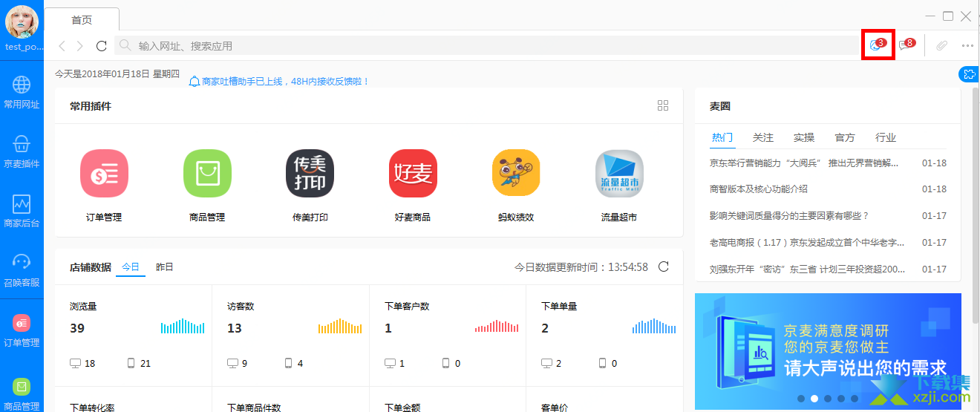
Task: Open the 商家吐槽助手已上线 announcement link
Action: [285, 82]
